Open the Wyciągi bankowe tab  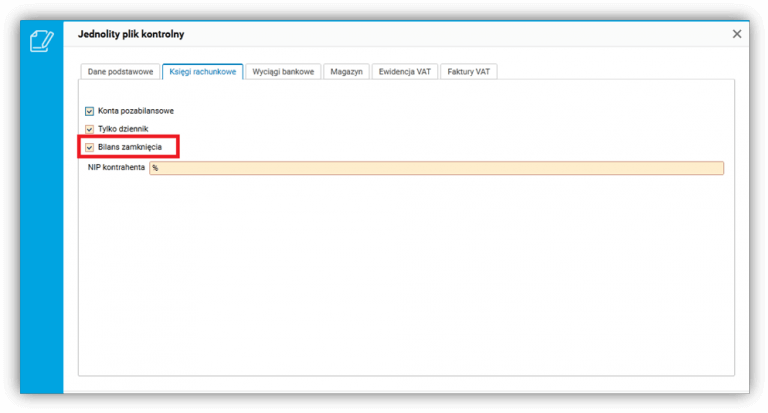283,72
